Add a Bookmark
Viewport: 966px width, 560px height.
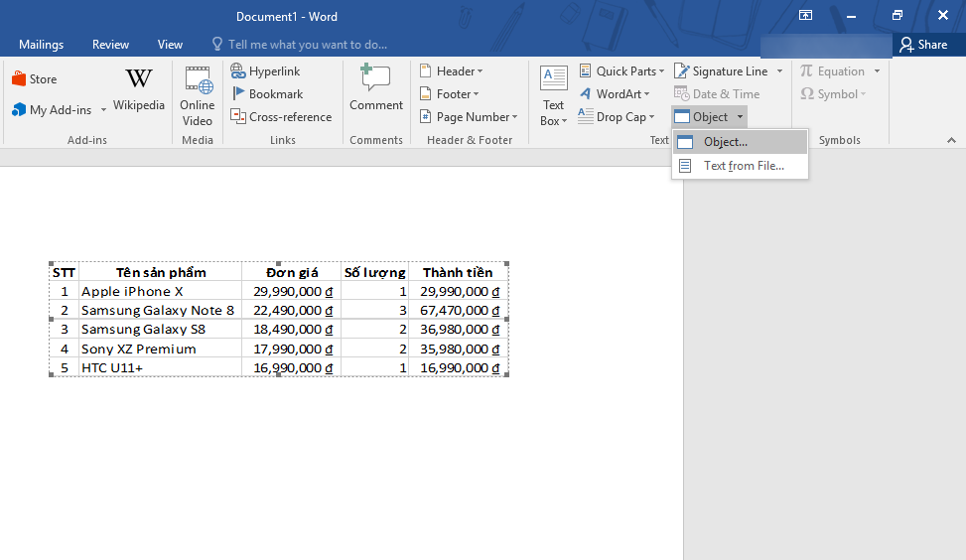[267, 94]
